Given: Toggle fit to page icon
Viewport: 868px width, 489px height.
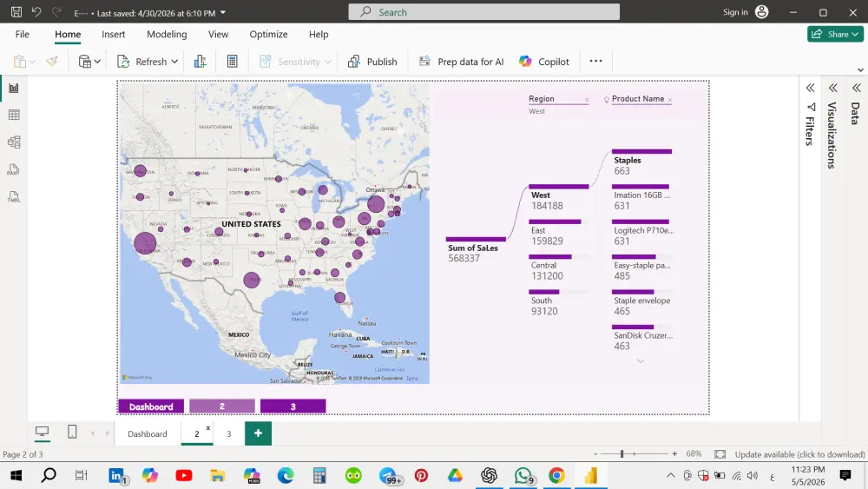Looking at the screenshot, I should [x=720, y=454].
